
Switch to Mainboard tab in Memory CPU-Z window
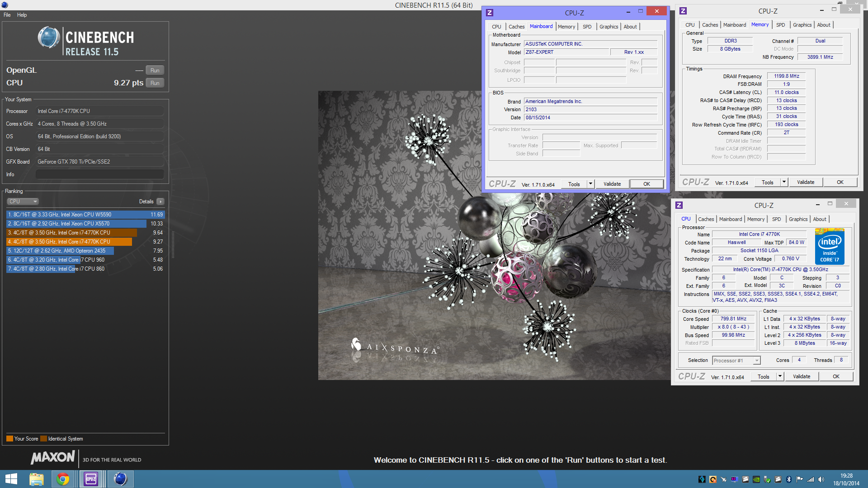734,25
